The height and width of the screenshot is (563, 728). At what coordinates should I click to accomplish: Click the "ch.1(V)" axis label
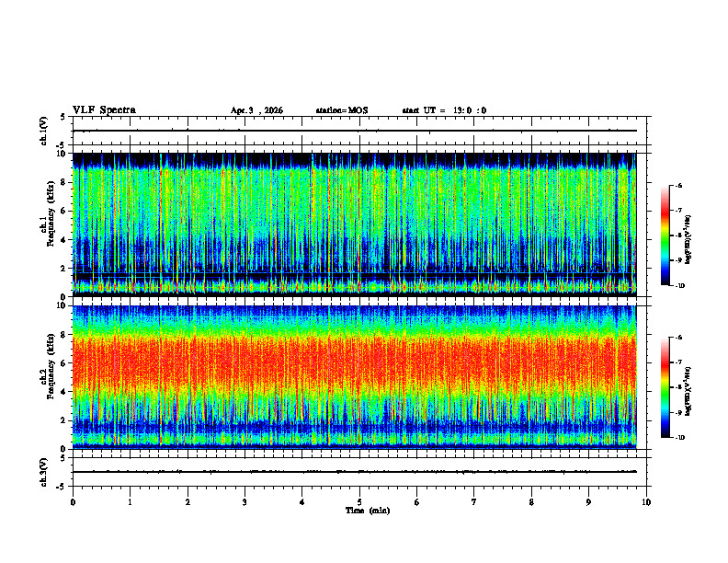point(44,131)
